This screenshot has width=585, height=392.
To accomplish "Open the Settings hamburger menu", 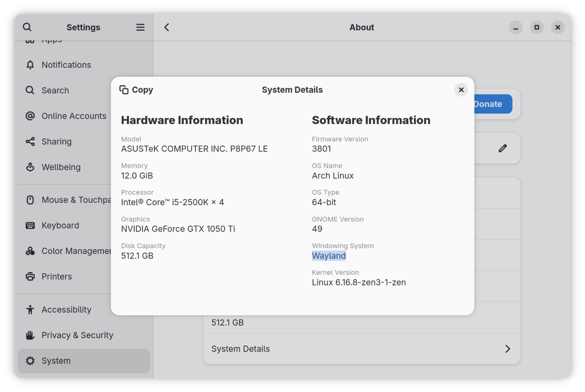I will click(x=140, y=27).
